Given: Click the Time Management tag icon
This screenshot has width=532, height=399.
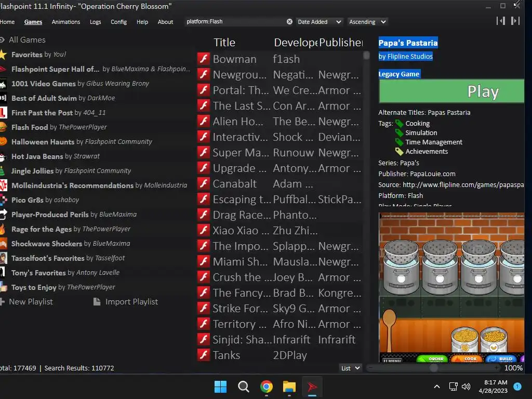Looking at the screenshot, I should 400,142.
